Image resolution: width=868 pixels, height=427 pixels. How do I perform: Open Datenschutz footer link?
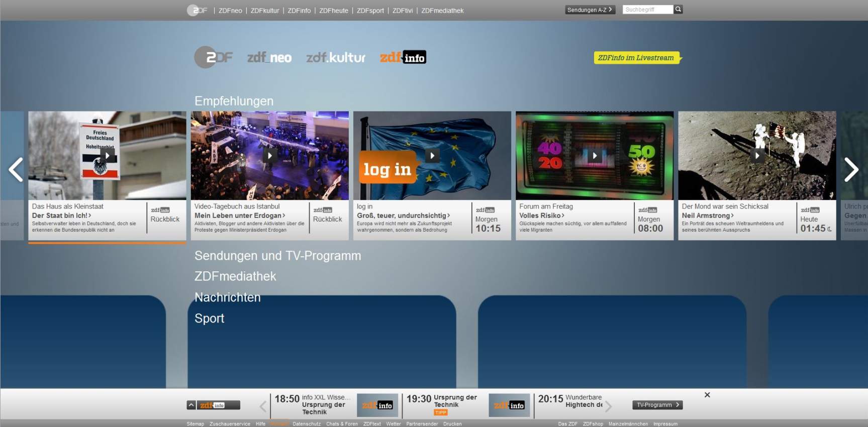click(x=307, y=424)
